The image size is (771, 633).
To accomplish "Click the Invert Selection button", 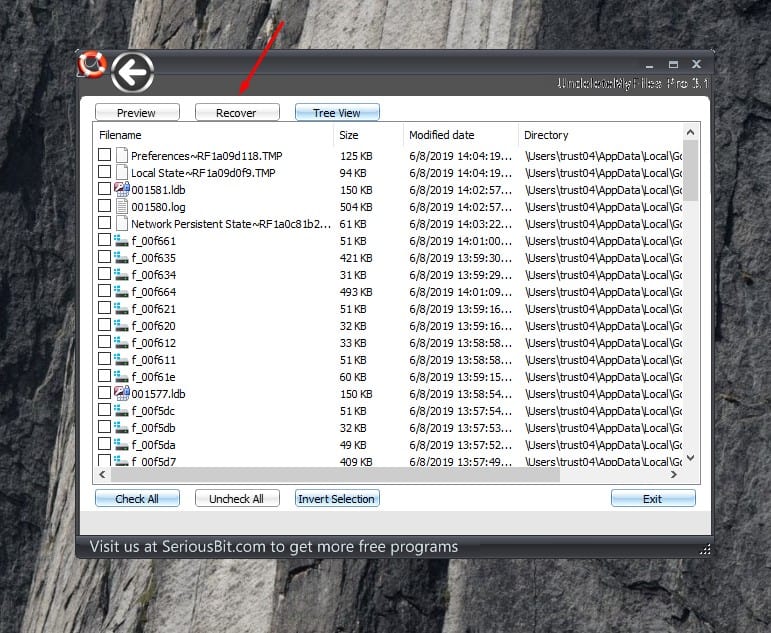I will [x=337, y=499].
